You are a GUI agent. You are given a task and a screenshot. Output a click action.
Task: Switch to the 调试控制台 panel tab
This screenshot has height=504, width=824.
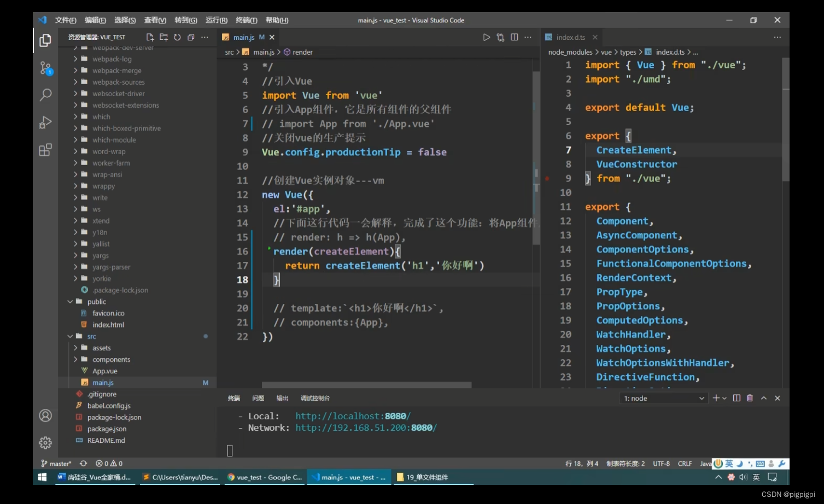tap(315, 398)
